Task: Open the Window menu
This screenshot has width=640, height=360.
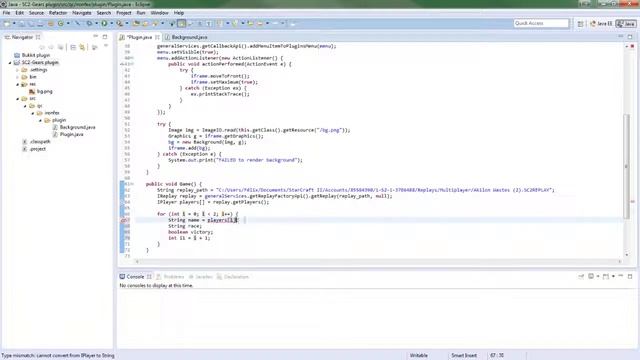Action: click(159, 13)
